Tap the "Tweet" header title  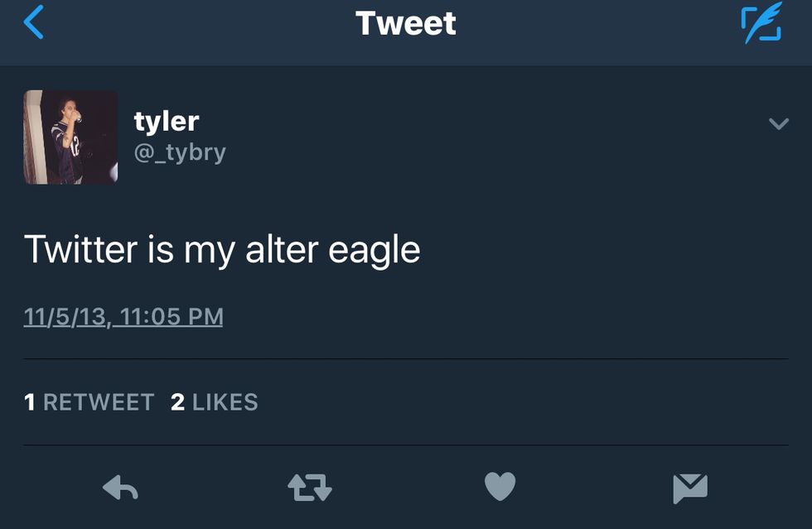(x=406, y=23)
